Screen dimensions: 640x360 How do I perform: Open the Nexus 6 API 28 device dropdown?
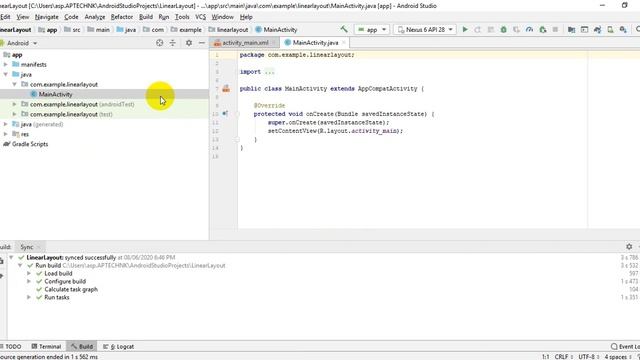pos(425,29)
